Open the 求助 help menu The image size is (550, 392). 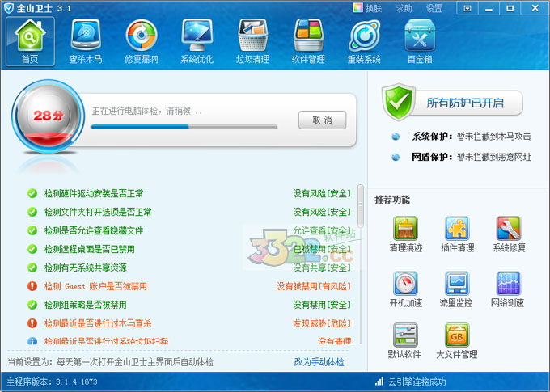click(x=404, y=8)
